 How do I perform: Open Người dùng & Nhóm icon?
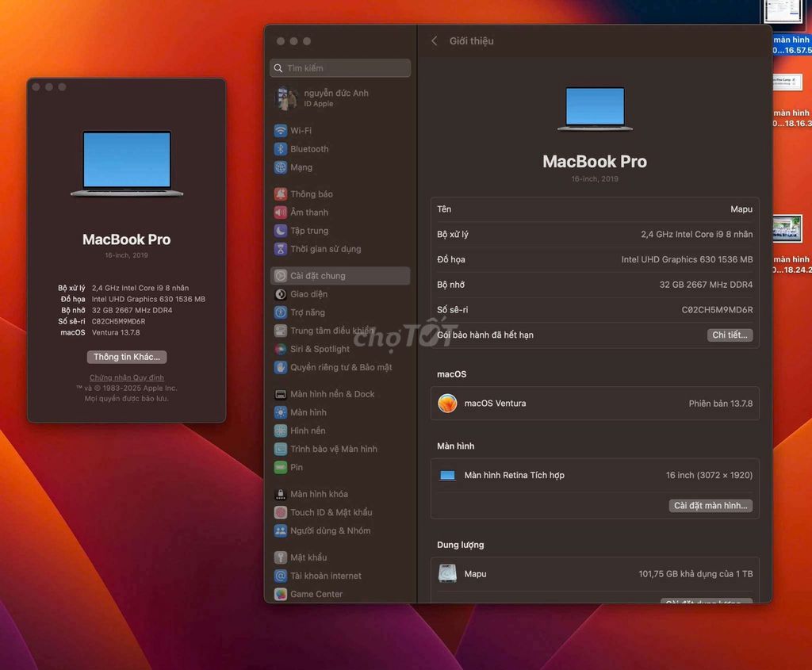click(280, 531)
